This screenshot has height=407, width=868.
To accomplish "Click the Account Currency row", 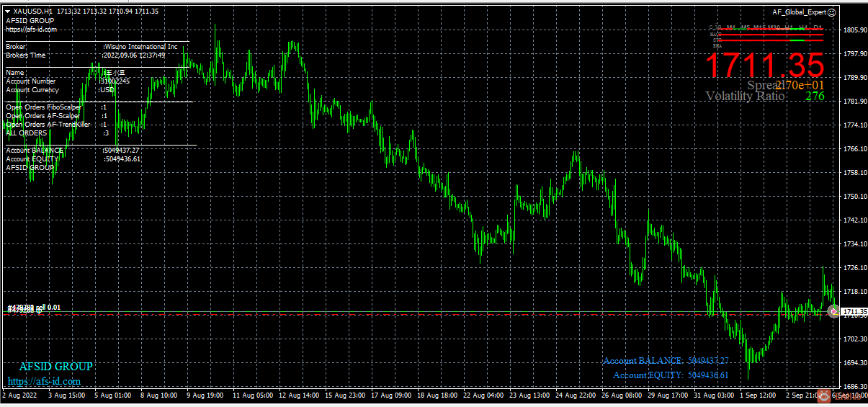I will click(62, 90).
